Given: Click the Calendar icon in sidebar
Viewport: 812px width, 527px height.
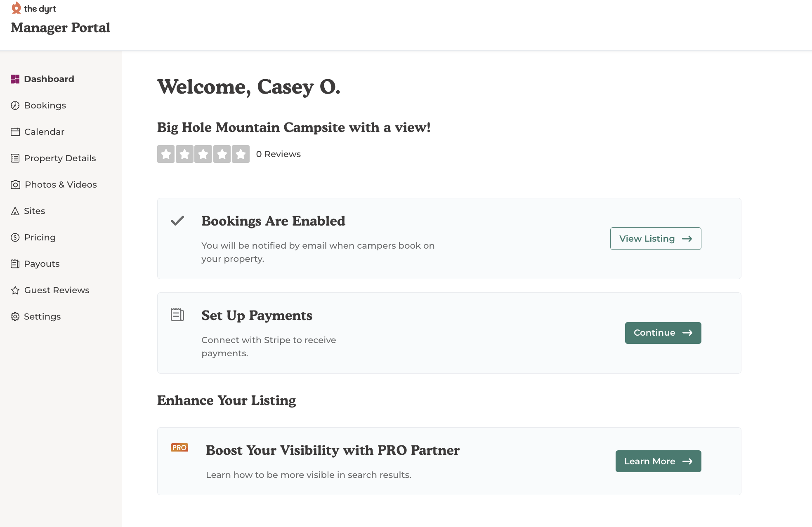Looking at the screenshot, I should click(15, 132).
